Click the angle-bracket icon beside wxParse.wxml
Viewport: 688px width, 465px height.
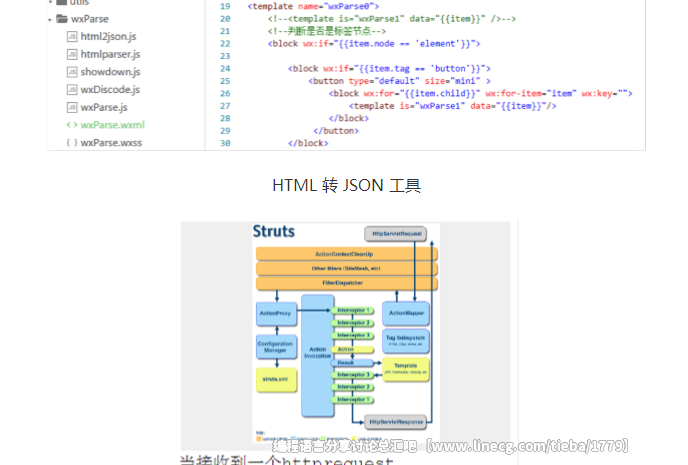72,125
